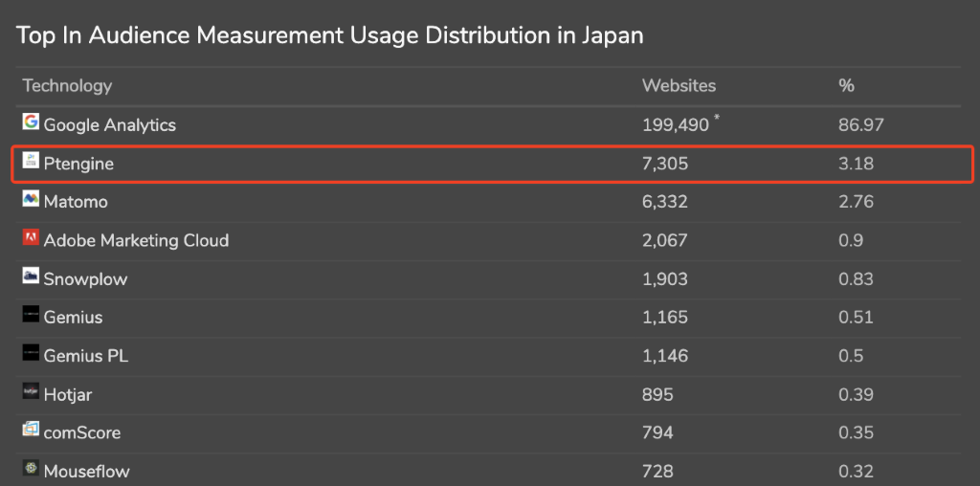Click the Snowplow logo icon

(x=31, y=276)
